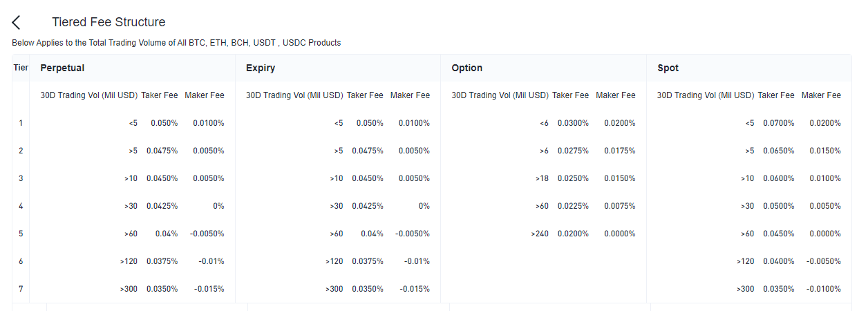
Task: Click the Tiered Fee Structure title
Action: click(108, 22)
